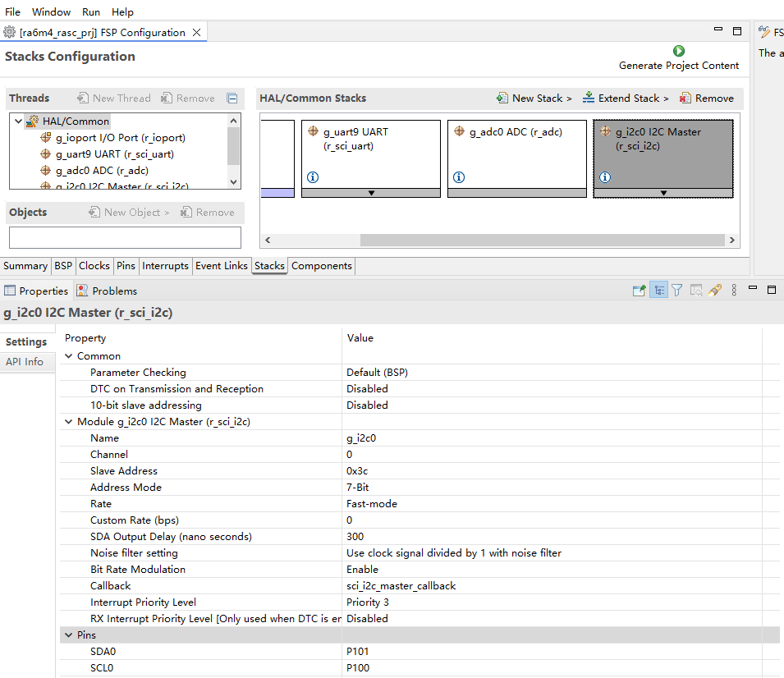
Task: Collapse the HAL/Common tree node
Action: pos(19,121)
